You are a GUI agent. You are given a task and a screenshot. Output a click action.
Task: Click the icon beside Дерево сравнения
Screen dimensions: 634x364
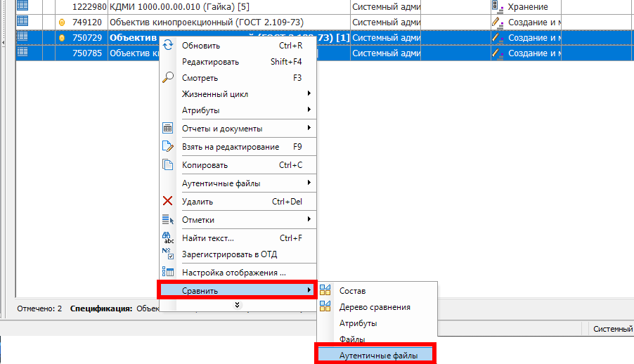point(325,306)
